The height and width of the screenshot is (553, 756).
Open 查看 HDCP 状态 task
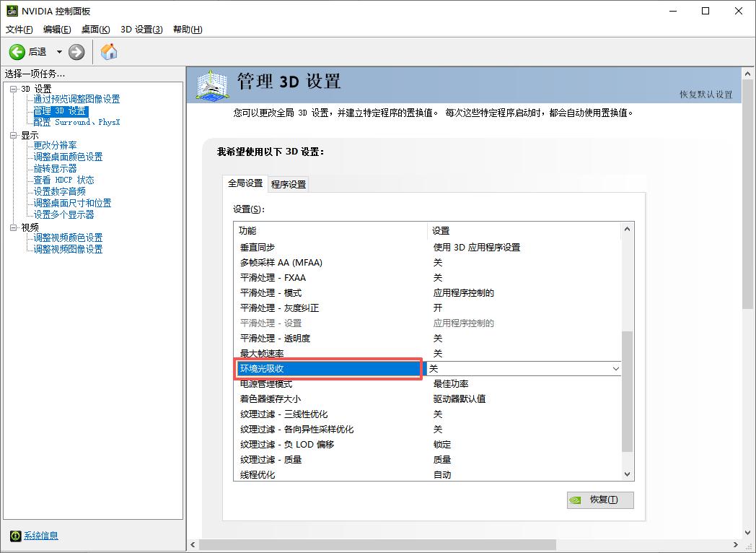point(63,180)
